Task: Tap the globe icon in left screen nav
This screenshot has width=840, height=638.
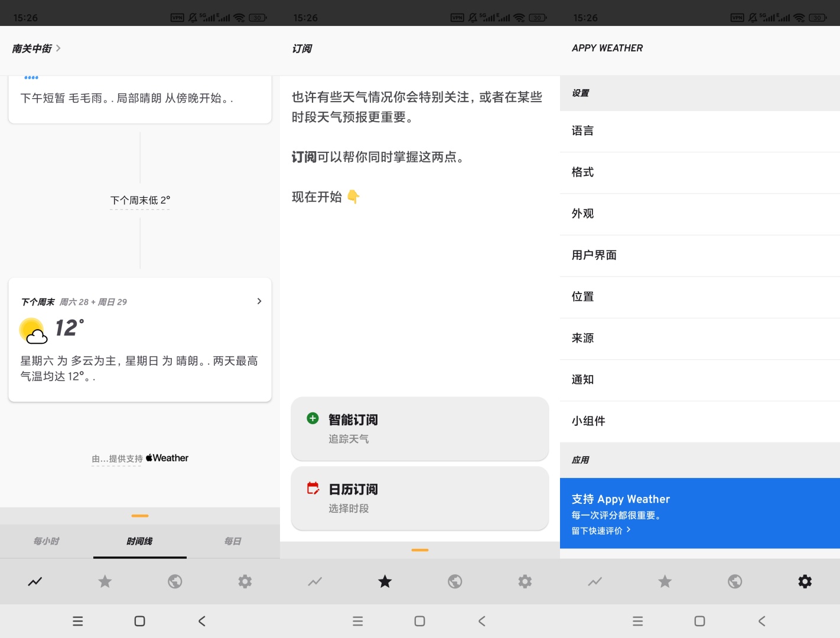Action: coord(175,582)
